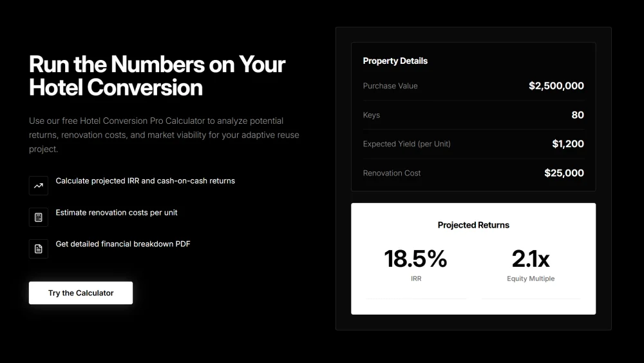644x363 pixels.
Task: Click the Renovation Cost label
Action: click(392, 173)
